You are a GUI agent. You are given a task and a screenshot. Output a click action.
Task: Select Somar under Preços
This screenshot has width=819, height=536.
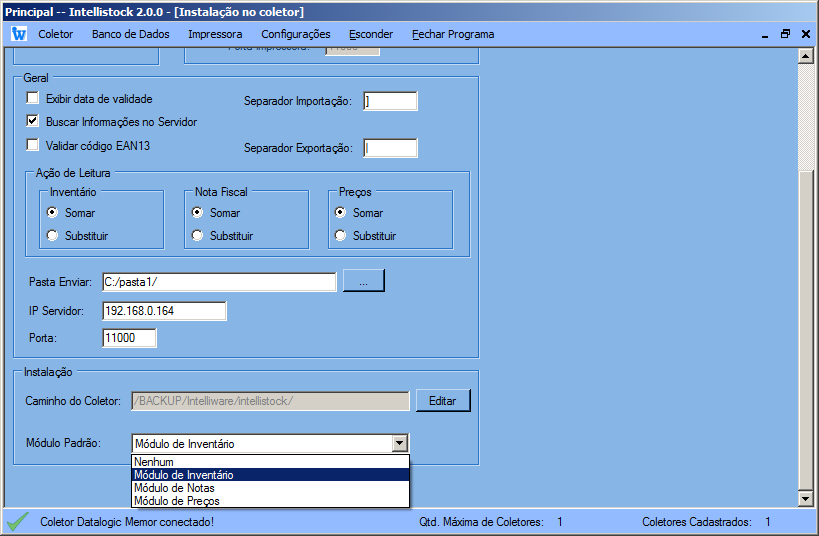pos(340,213)
